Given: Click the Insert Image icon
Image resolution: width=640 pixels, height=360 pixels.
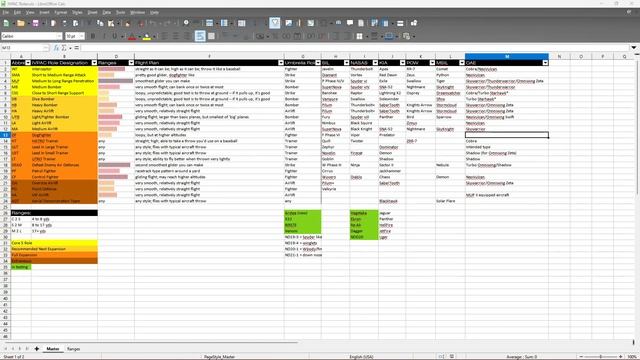Looking at the screenshot, I should pyautogui.click(x=289, y=23).
